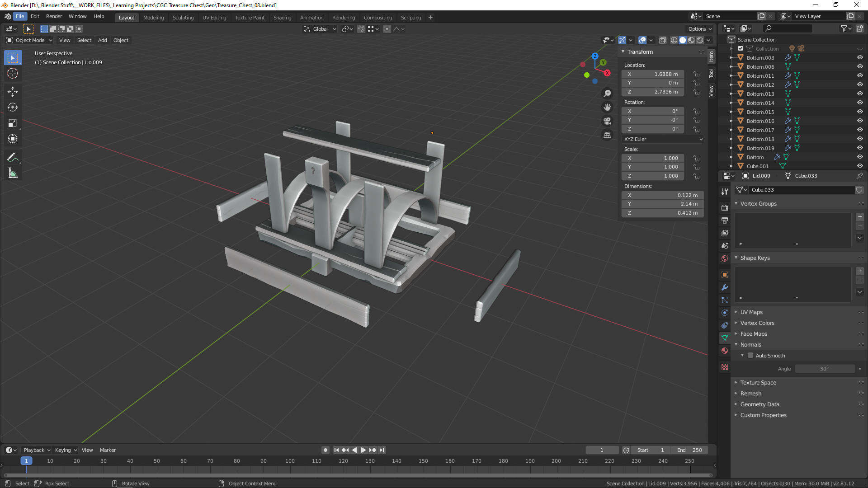The width and height of the screenshot is (868, 488).
Task: Open the XYZ Euler rotation mode dropdown
Action: pyautogui.click(x=663, y=139)
